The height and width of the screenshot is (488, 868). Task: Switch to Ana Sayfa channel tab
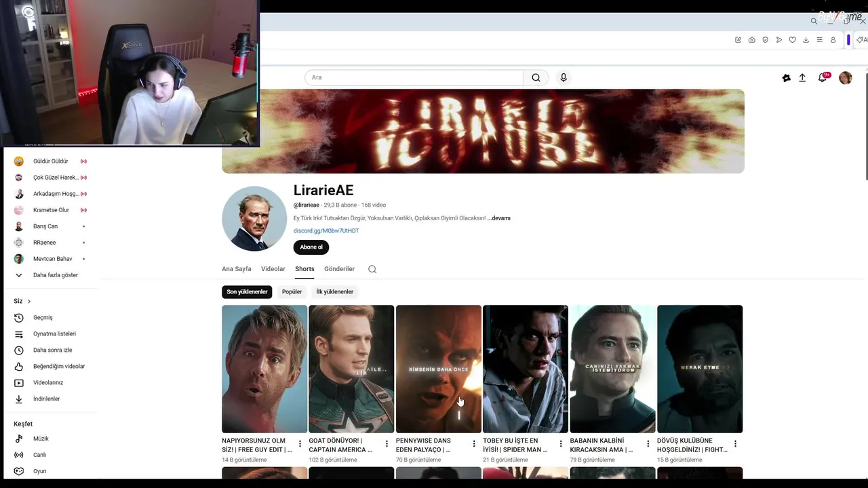(x=237, y=269)
